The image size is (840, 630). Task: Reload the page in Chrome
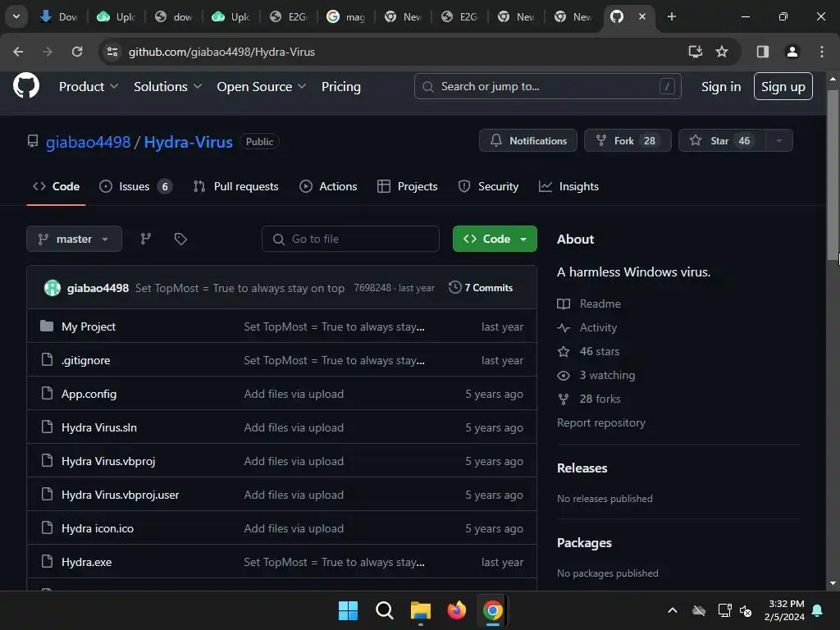coord(77,52)
